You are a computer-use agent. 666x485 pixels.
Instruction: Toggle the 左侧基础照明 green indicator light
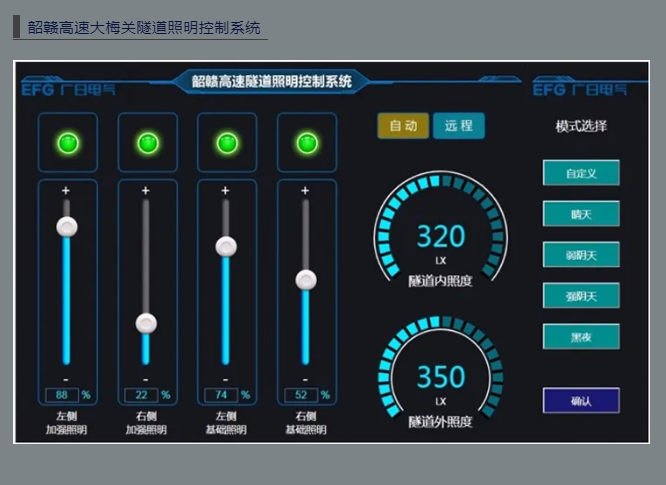point(227,143)
